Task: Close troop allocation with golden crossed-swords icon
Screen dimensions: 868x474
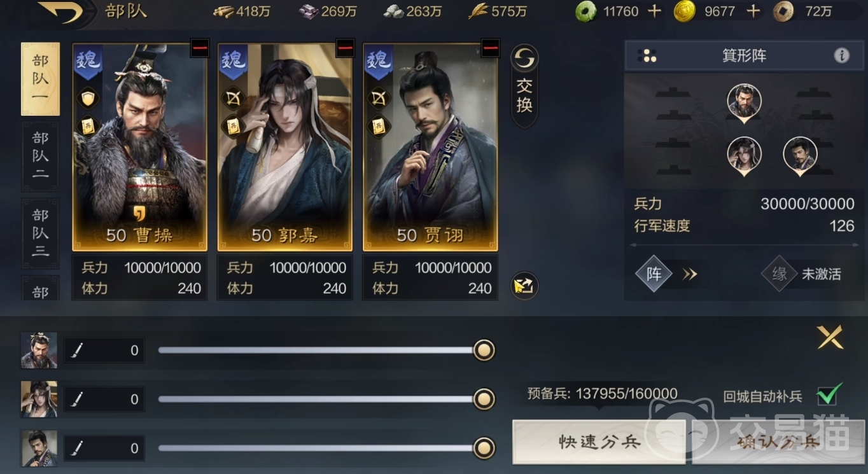Action: pyautogui.click(x=830, y=337)
